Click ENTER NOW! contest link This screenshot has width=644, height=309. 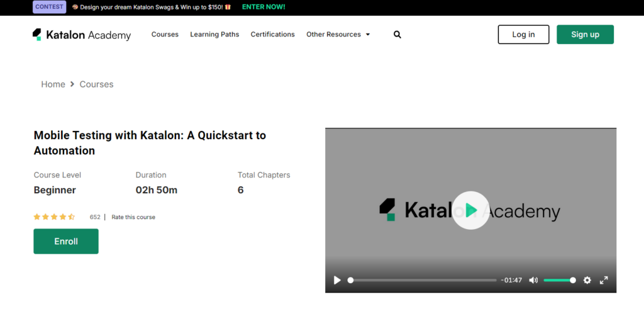[x=264, y=7]
